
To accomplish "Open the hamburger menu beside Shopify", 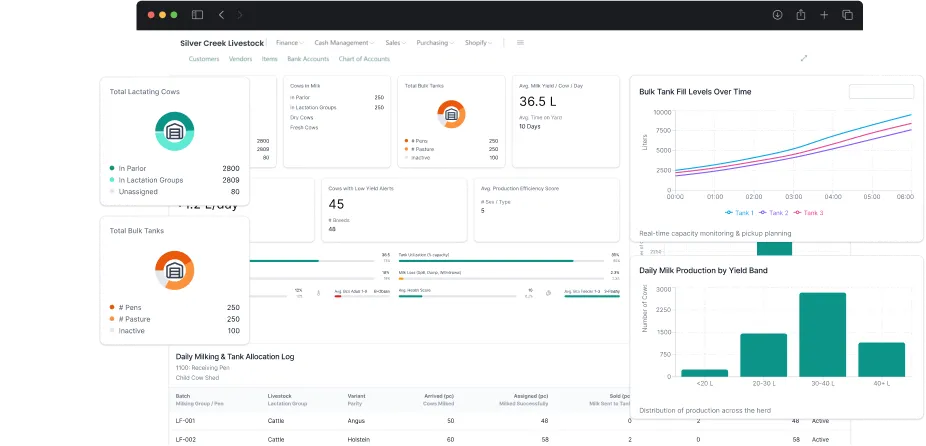I will 520,43.
